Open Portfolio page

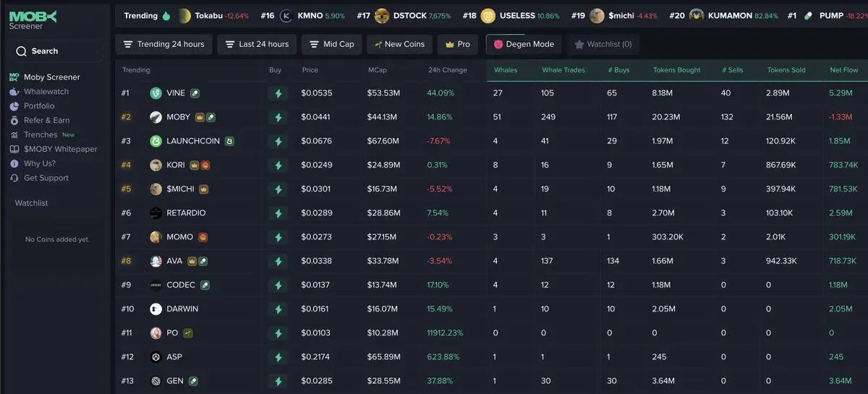coord(39,106)
